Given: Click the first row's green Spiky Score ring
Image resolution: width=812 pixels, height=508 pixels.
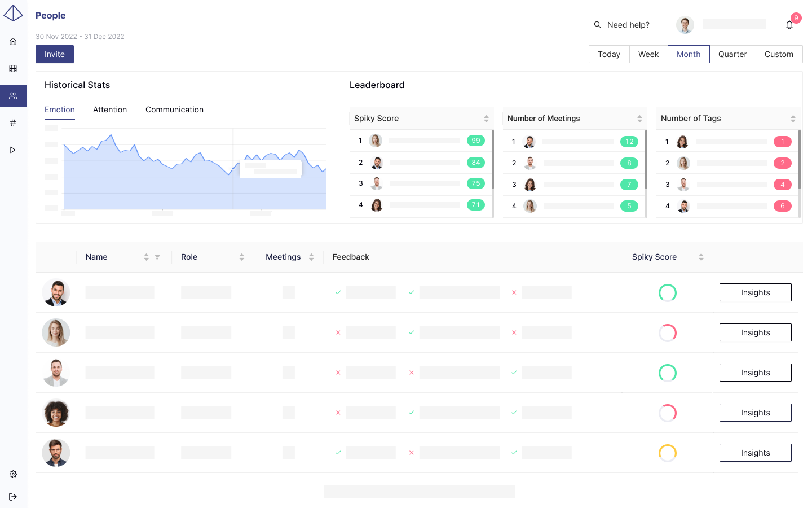Looking at the screenshot, I should pos(668,292).
